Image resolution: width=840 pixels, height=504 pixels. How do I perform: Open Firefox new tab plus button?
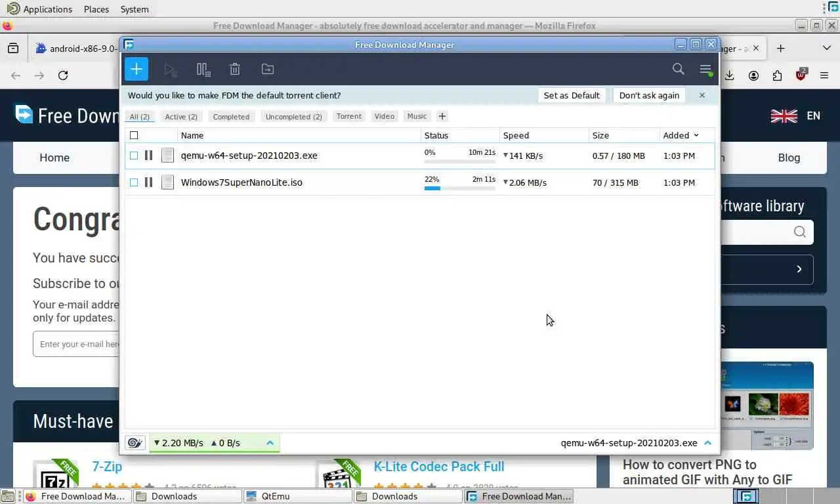pos(780,48)
